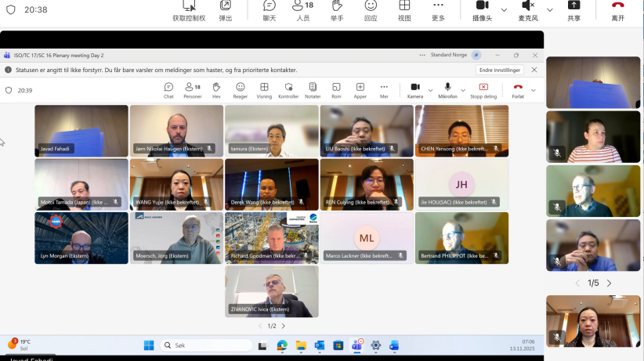Open Reager reactions in shared window
Viewport: 644px width, 361px height.
tap(241, 90)
